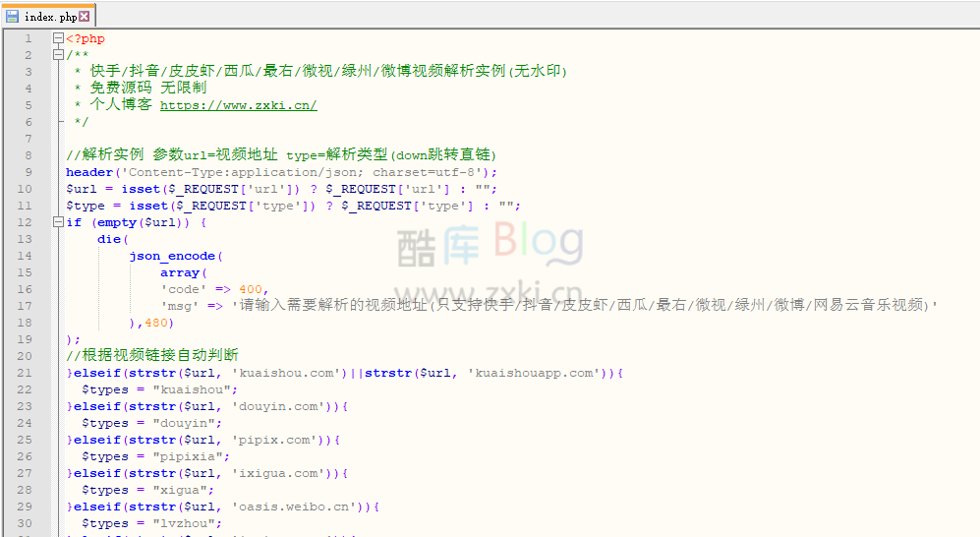Screen dimensions: 980x537
Task: Click the <?php opening tag text
Action: pyautogui.click(x=86, y=38)
